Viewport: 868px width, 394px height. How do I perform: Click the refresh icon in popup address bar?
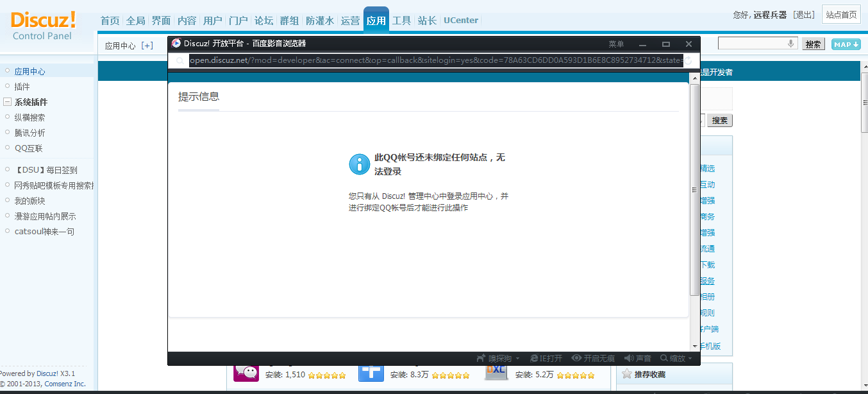click(689, 61)
